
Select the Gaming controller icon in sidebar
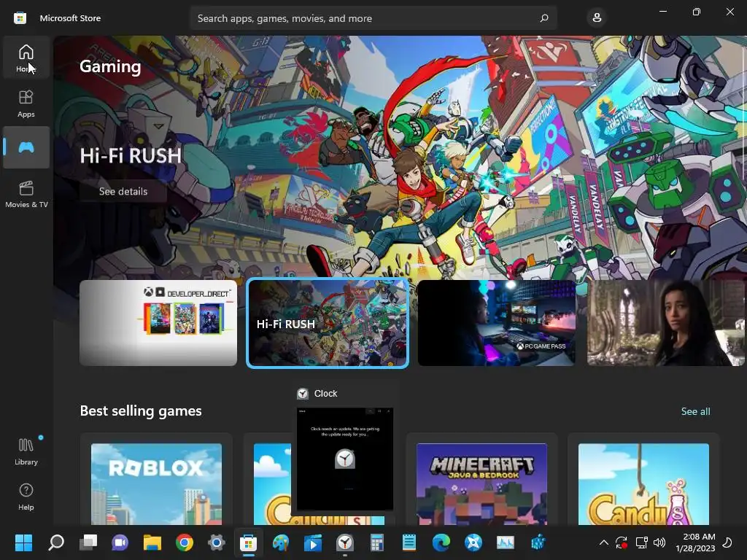click(x=26, y=147)
